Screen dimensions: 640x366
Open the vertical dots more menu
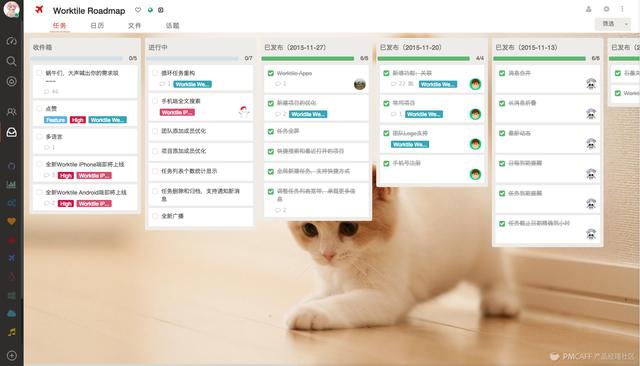pyautogui.click(x=622, y=9)
